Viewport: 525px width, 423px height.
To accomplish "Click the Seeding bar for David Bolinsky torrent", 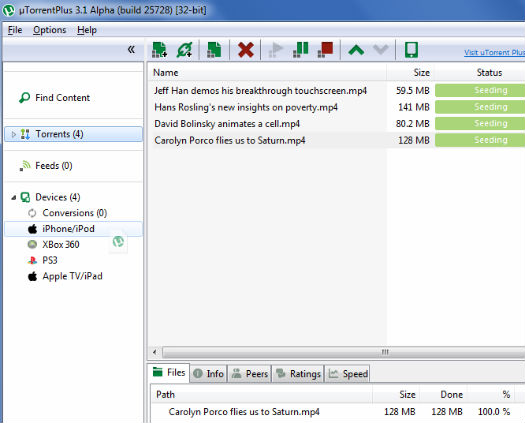I will pos(480,124).
